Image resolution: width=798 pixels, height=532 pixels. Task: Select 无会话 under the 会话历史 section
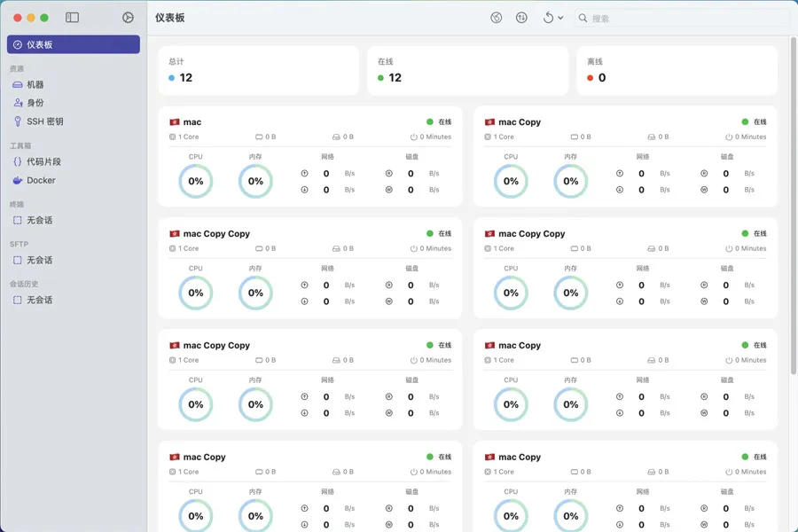(x=39, y=300)
